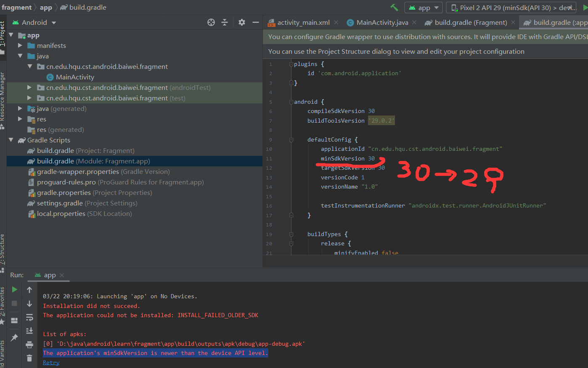The height and width of the screenshot is (368, 588).
Task: Open Project panel settings gear icon
Action: (242, 22)
